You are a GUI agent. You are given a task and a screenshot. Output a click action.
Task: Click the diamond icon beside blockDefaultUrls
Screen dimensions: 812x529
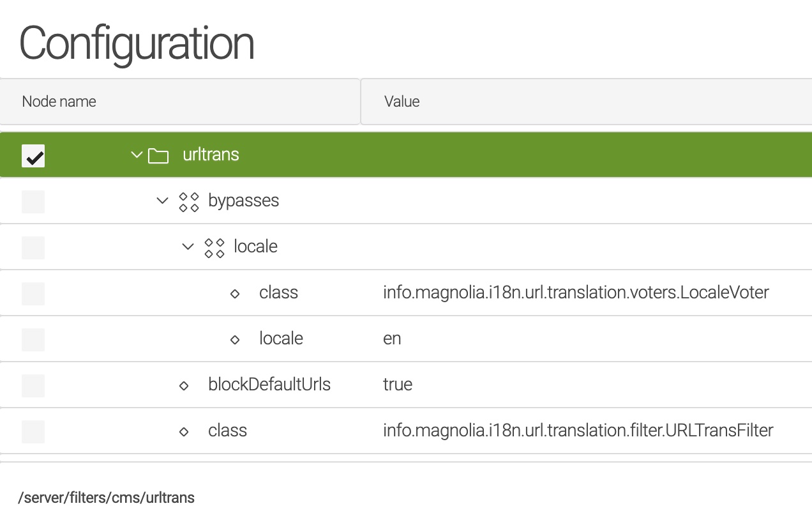[184, 385]
